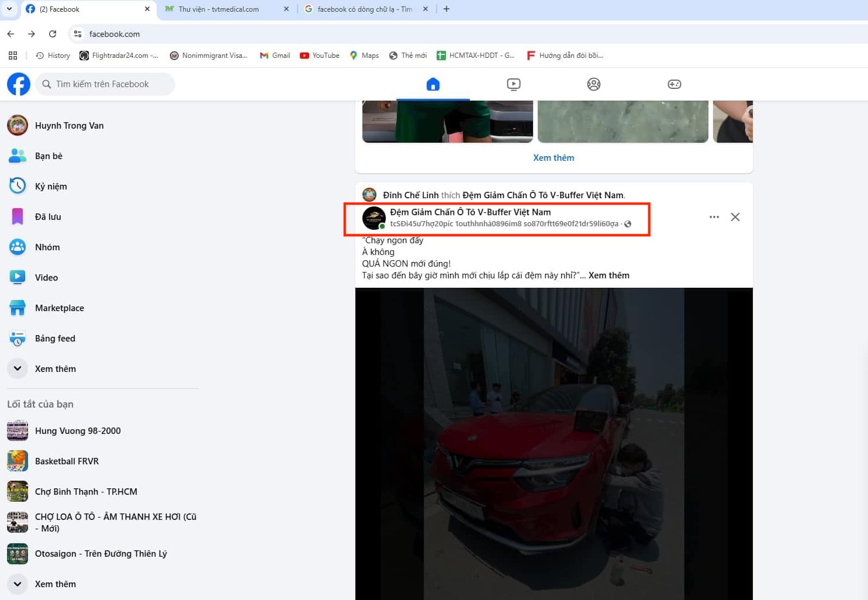Hide the V-Buffer post with X

735,217
